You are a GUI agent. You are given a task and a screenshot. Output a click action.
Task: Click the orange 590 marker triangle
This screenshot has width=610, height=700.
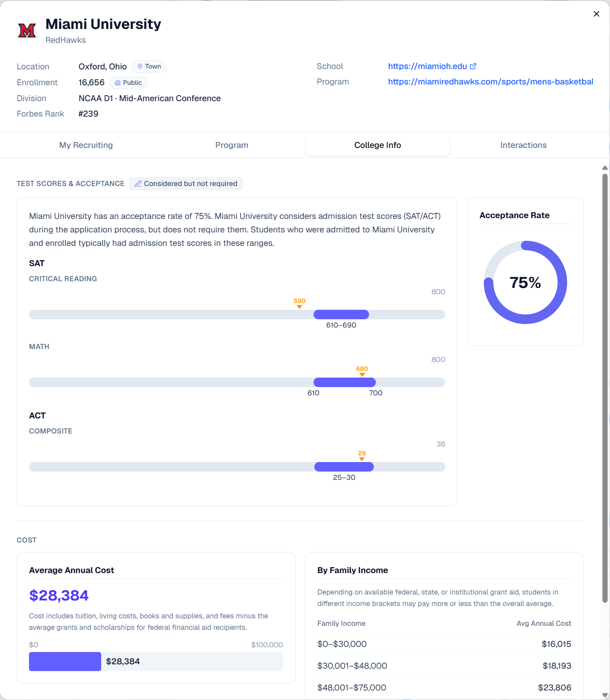[300, 307]
